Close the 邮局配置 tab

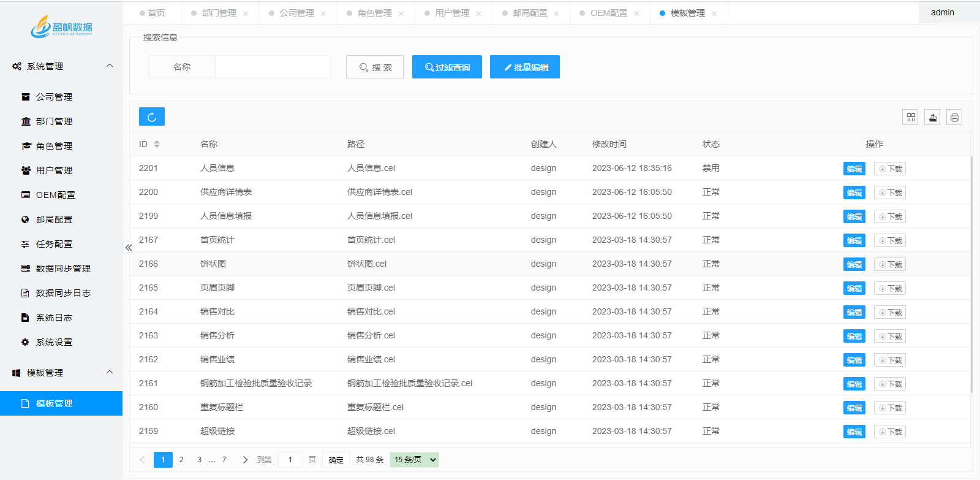tap(557, 13)
